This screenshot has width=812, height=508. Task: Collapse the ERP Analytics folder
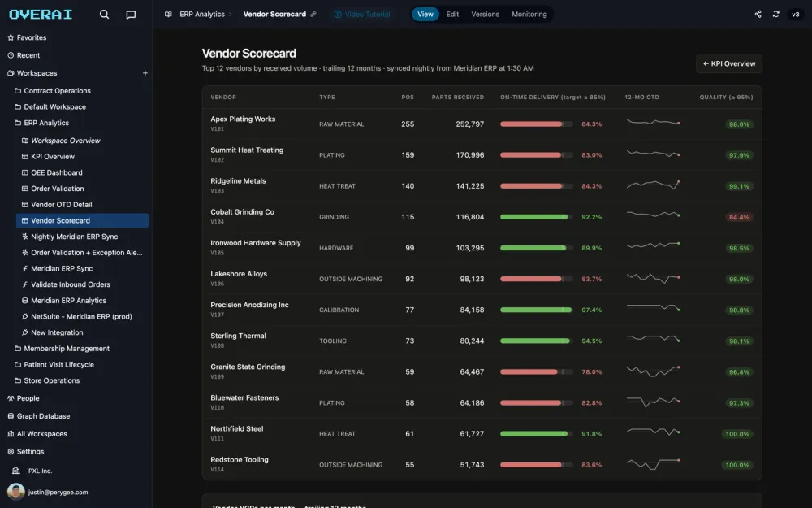[41, 123]
